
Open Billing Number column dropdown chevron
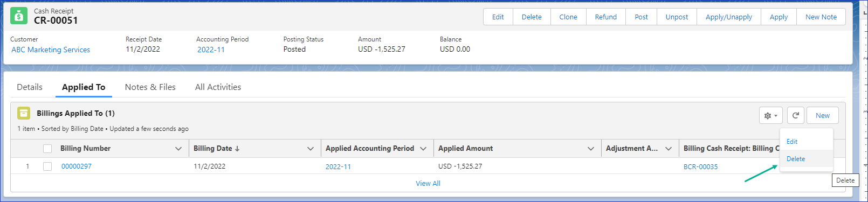(178, 149)
